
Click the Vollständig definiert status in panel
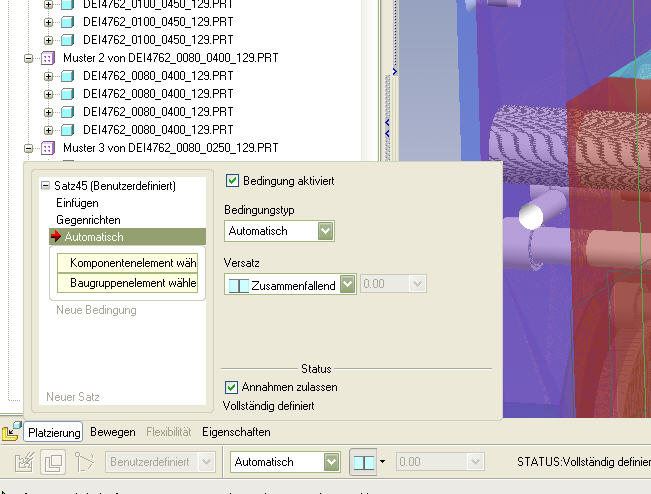click(268, 406)
